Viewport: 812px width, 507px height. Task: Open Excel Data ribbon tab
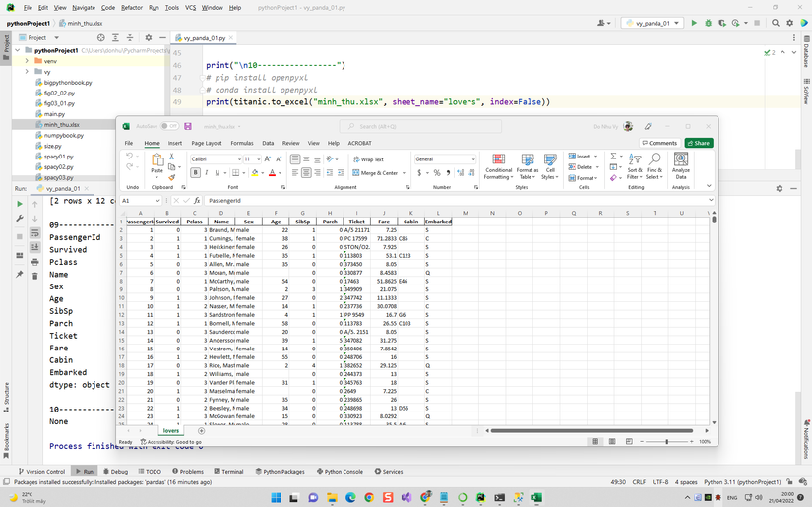[x=268, y=143]
